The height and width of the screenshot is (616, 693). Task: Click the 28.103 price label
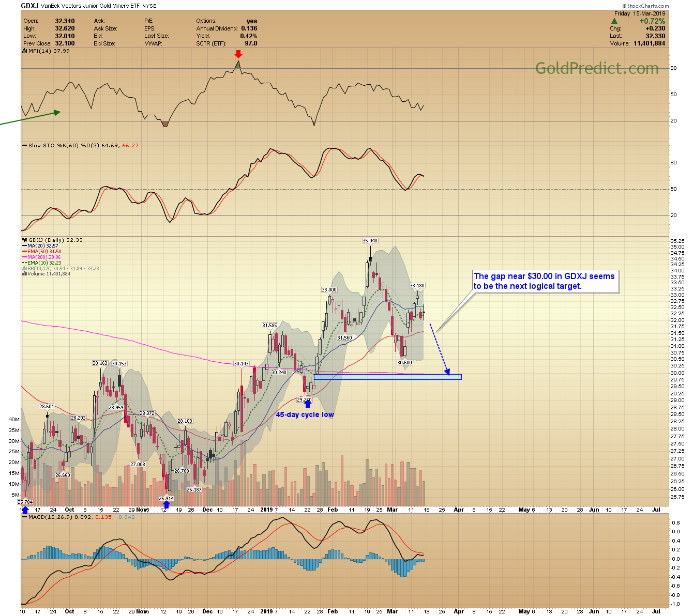point(185,421)
